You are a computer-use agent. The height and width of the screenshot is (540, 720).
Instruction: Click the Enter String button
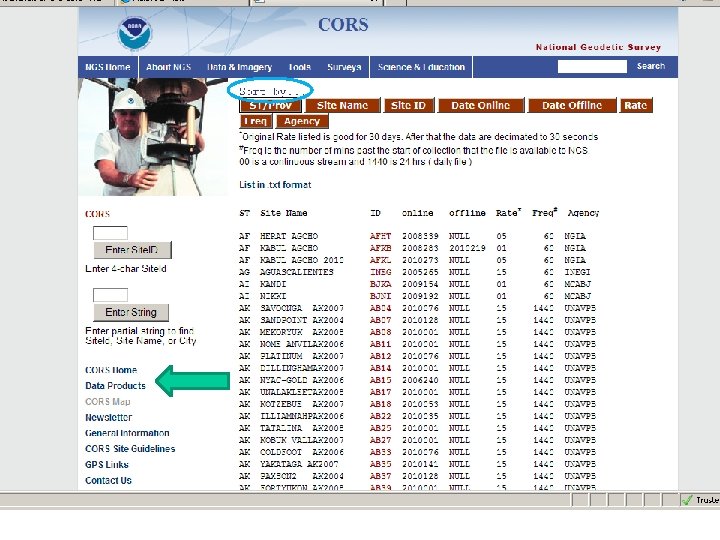[x=131, y=312]
